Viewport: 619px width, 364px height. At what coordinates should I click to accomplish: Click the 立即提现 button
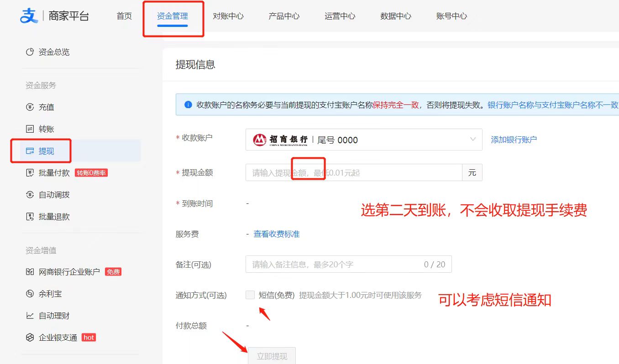click(272, 356)
